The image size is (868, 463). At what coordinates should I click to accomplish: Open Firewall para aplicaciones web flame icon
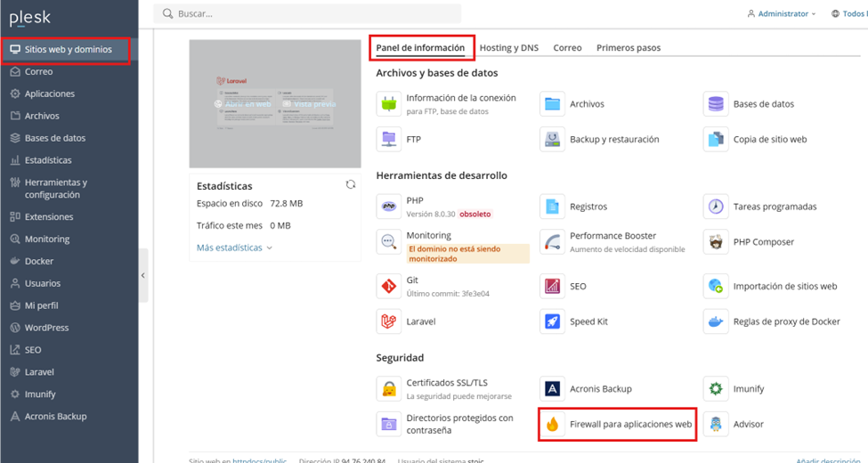tap(552, 424)
